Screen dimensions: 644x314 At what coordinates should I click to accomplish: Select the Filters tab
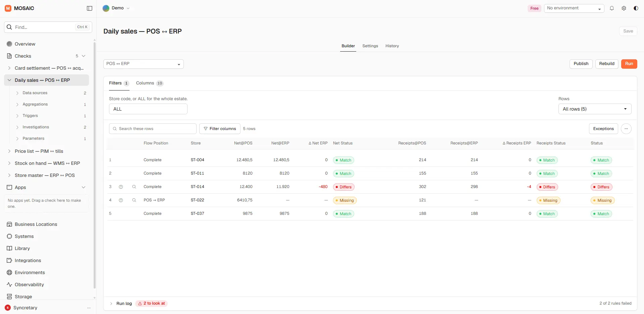pos(119,83)
